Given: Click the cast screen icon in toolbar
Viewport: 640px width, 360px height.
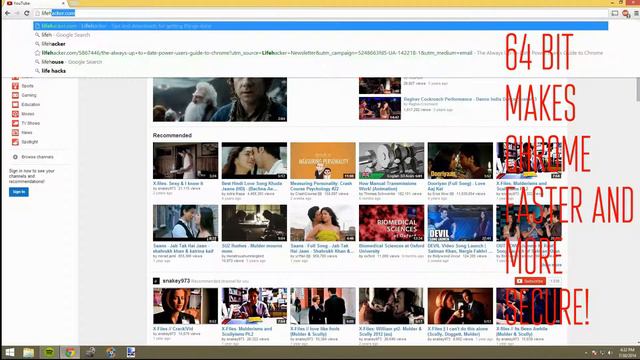Looking at the screenshot, I should [615, 13].
